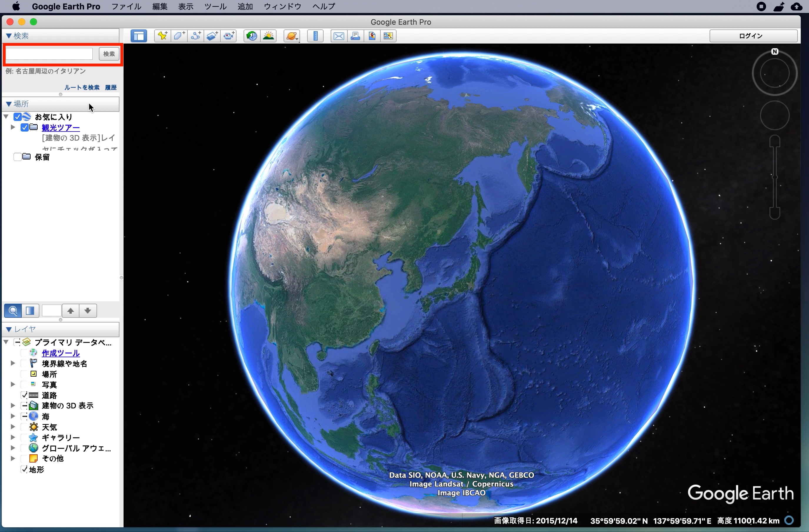The height and width of the screenshot is (532, 809).
Task: Toggle the 道路 layer checkbox
Action: pyautogui.click(x=24, y=395)
